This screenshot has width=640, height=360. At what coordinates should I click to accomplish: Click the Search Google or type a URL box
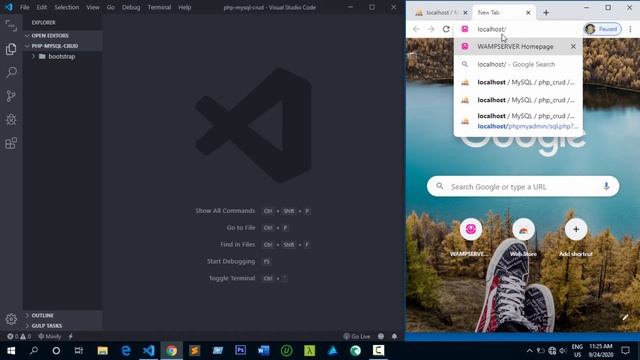point(522,187)
